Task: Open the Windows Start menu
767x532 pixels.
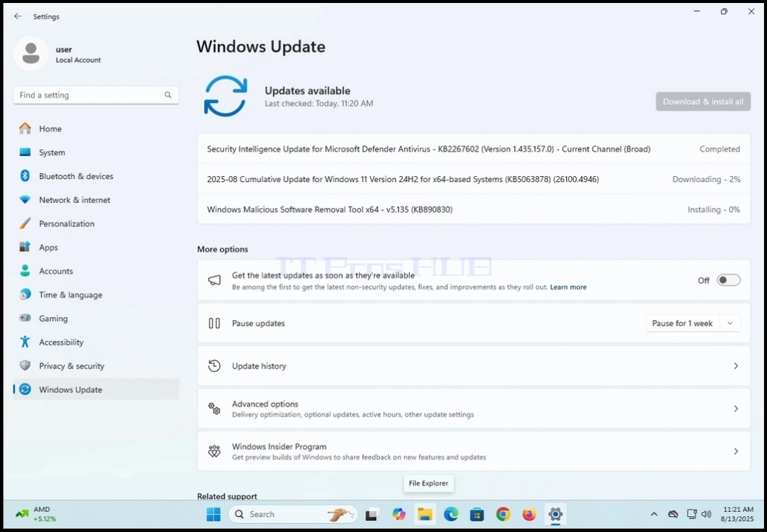Action: tap(214, 514)
